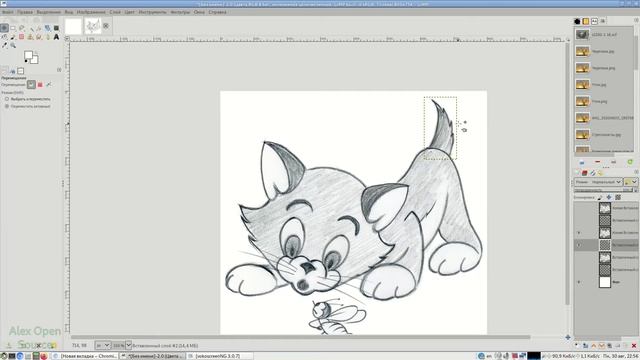
Task: Switch to the Channels tab beside Layers
Action: (x=584, y=173)
